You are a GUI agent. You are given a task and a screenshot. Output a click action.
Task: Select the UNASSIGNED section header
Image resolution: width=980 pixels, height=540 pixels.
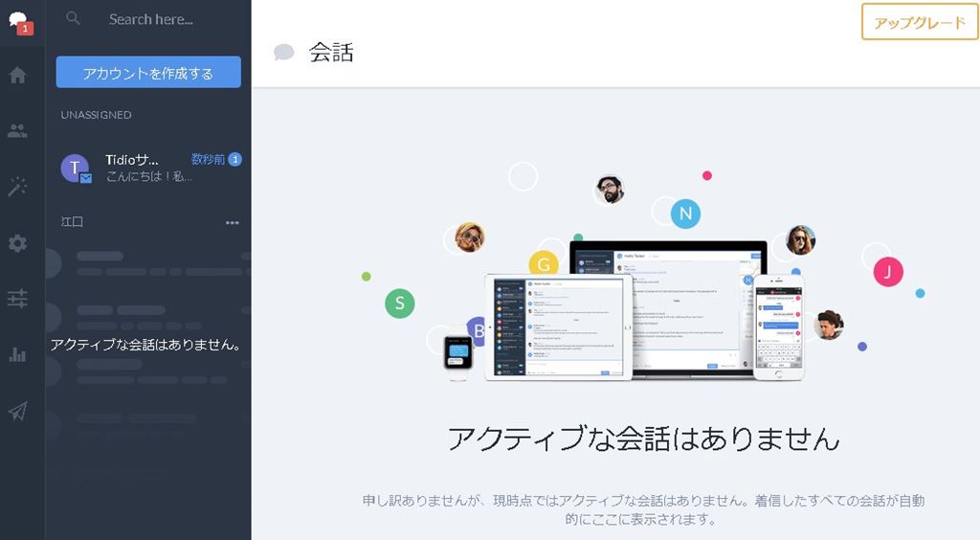97,115
